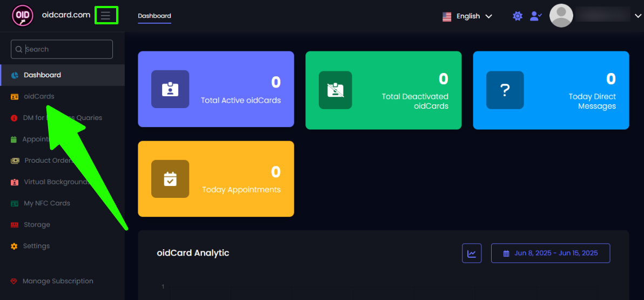The width and height of the screenshot is (644, 300).
Task: Open the English language dropdown
Action: (467, 16)
